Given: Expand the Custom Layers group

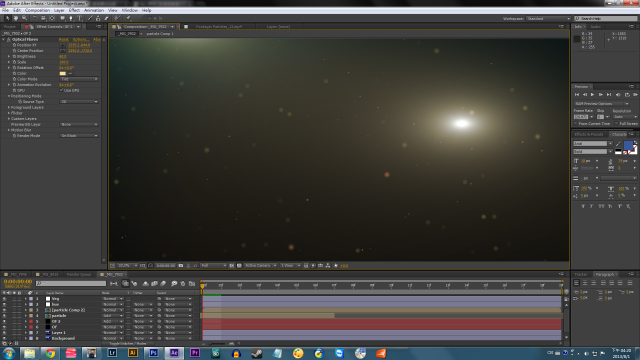Looking at the screenshot, I should pos(9,119).
